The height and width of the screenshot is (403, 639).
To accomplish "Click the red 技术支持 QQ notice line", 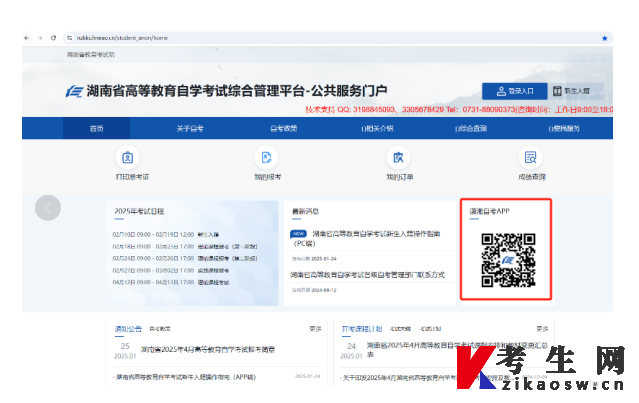I will [459, 110].
